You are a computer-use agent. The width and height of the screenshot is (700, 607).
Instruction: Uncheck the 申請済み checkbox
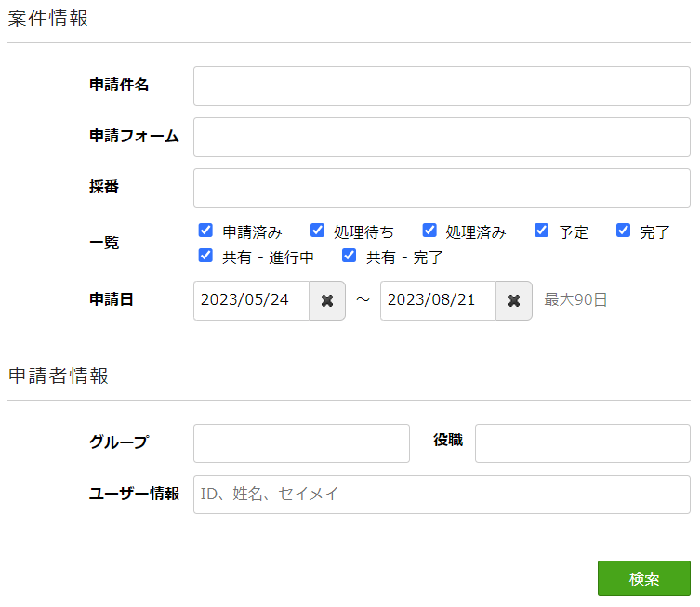[x=206, y=231]
